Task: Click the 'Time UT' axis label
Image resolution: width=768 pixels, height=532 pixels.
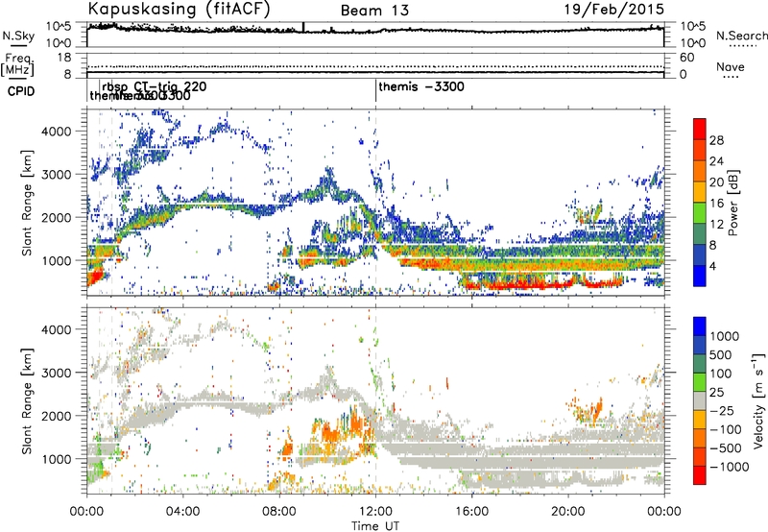Action: click(375, 526)
